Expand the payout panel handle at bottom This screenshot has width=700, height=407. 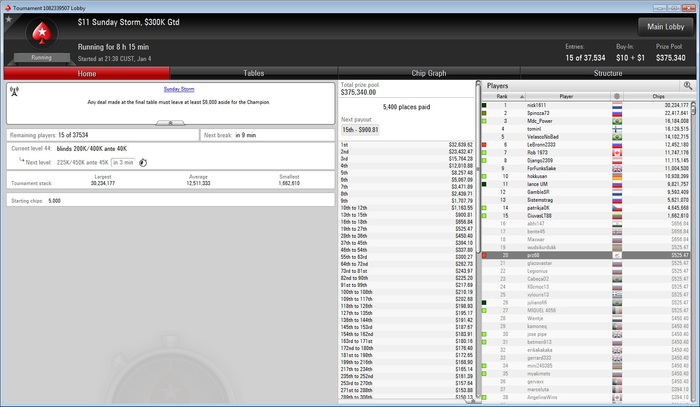pos(473,401)
